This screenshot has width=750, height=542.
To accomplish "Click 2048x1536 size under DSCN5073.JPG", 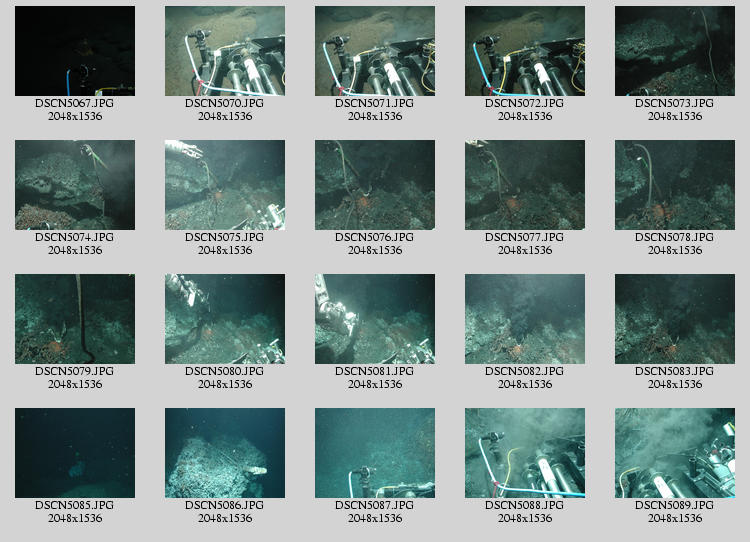I will (x=675, y=116).
